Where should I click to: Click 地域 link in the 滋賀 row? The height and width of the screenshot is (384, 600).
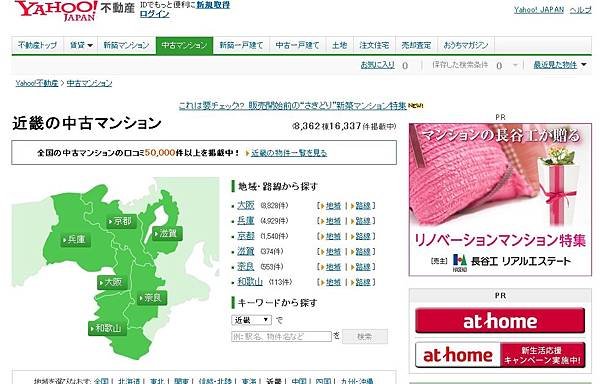333,252
